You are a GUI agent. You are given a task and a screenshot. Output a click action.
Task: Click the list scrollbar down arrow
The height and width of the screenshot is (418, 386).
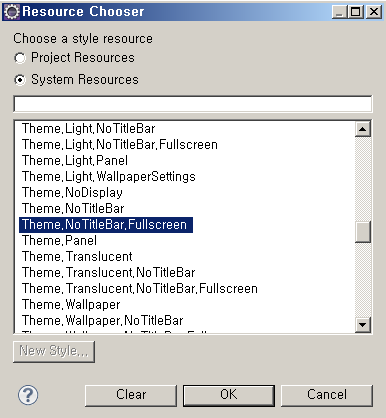363,324
